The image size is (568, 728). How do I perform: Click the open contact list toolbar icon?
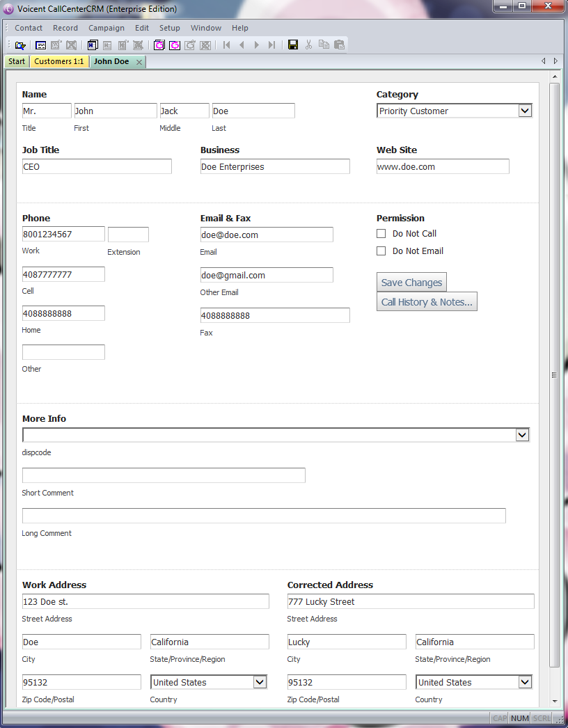(x=20, y=45)
